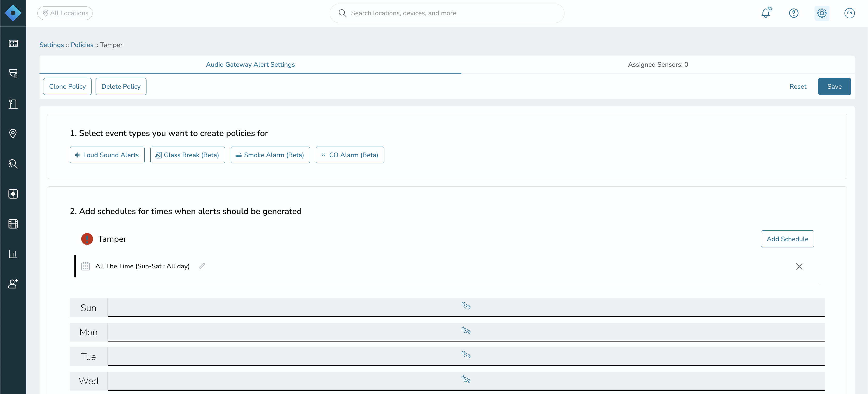
Task: Click the All The Time (Sun-Sat : All day) text
Action: 143,266
